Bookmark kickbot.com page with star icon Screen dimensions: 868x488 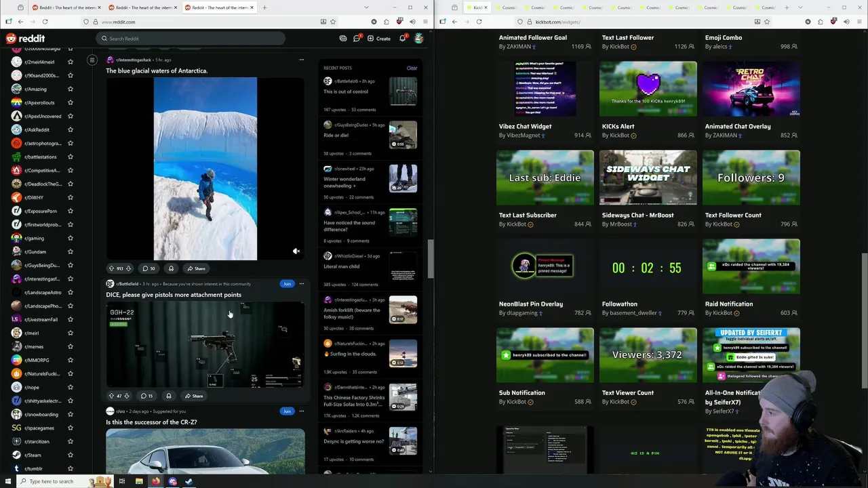[767, 22]
